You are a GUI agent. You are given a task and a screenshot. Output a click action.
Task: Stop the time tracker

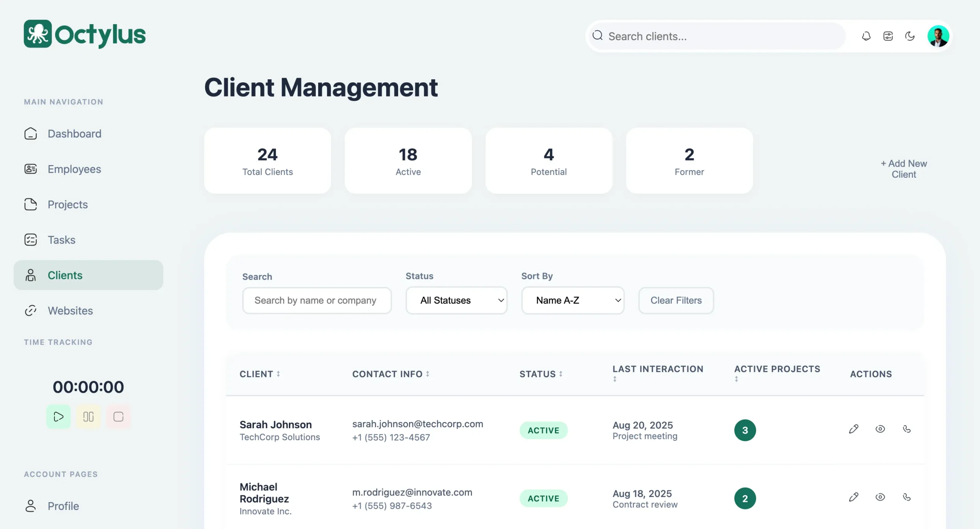(x=118, y=416)
